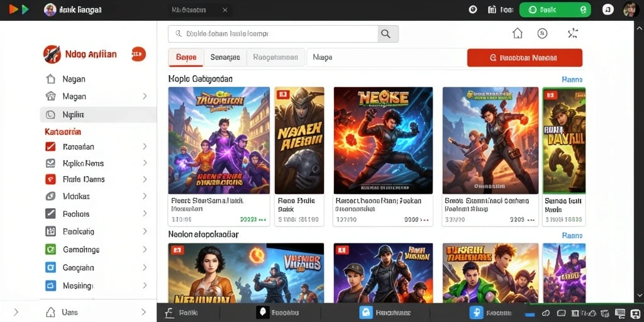Expand the Uans row chevron

pyautogui.click(x=143, y=312)
